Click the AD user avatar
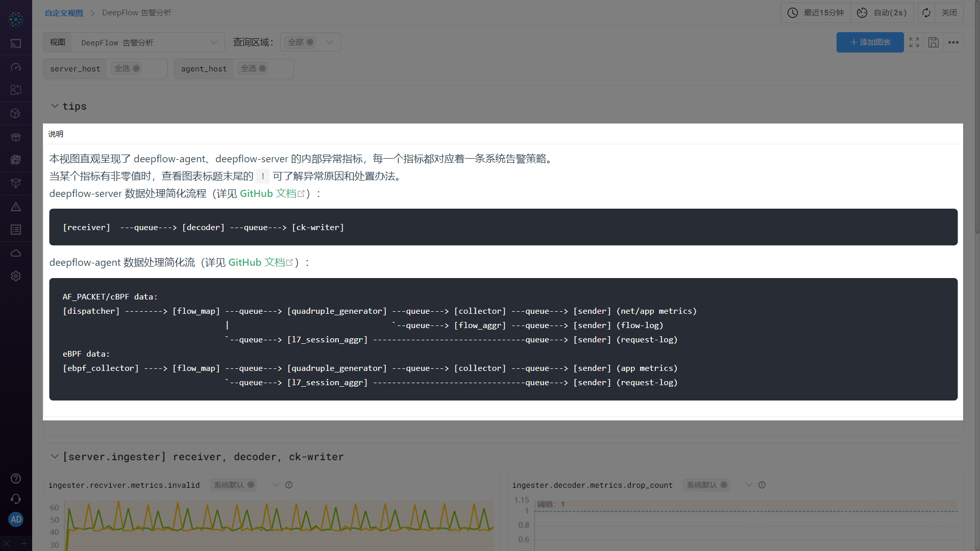 [16, 519]
